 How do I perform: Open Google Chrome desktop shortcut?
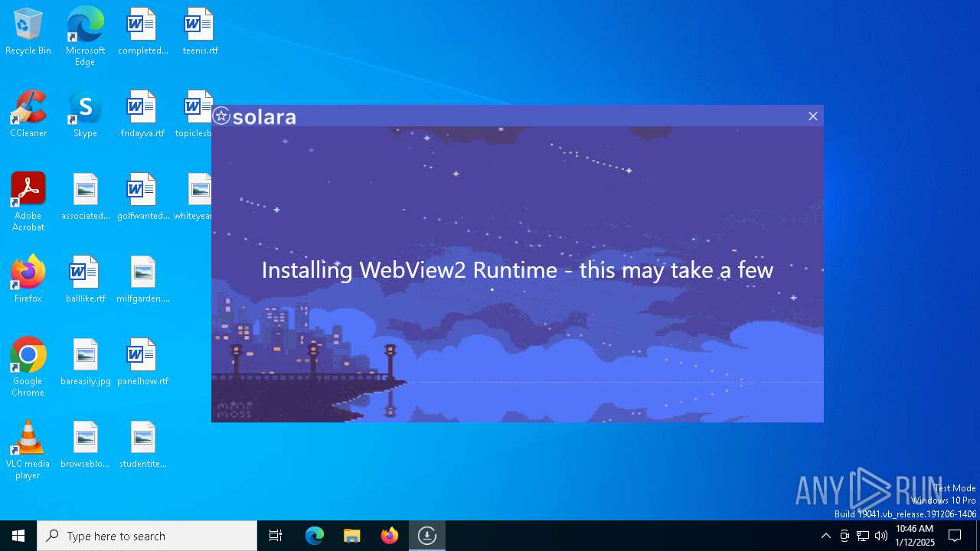[28, 367]
